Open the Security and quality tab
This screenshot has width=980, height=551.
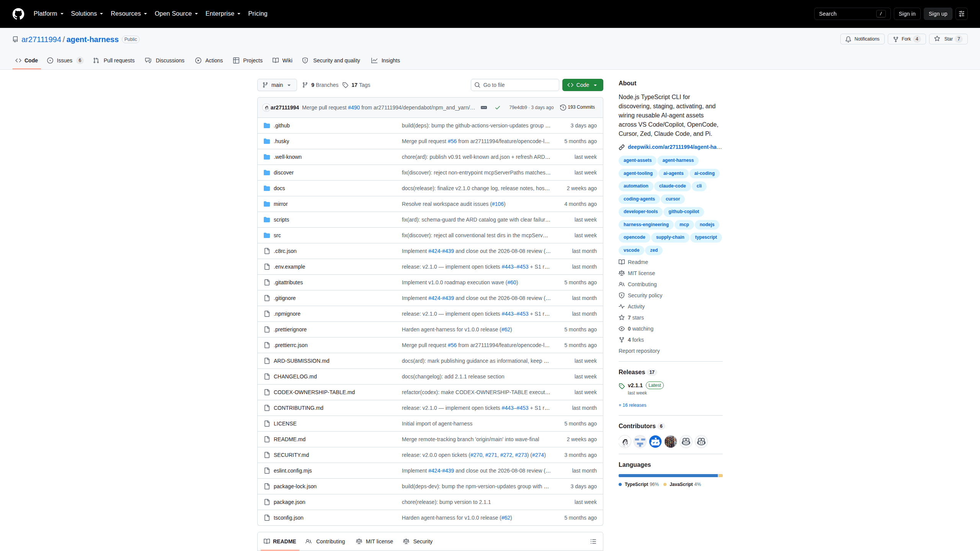coord(331,60)
